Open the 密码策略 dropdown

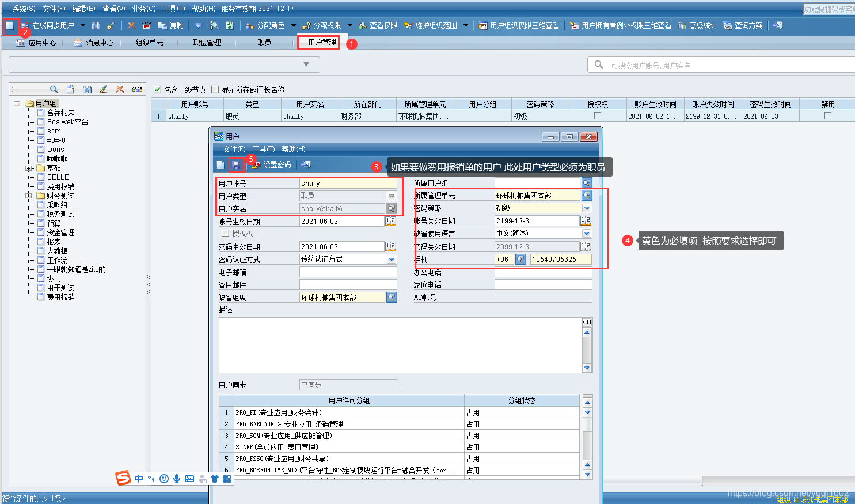587,208
